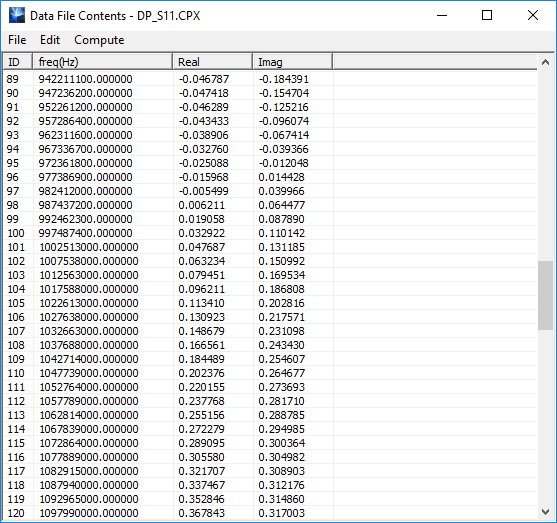
Task: Select frequency 967336700.000000
Action: click(x=86, y=149)
